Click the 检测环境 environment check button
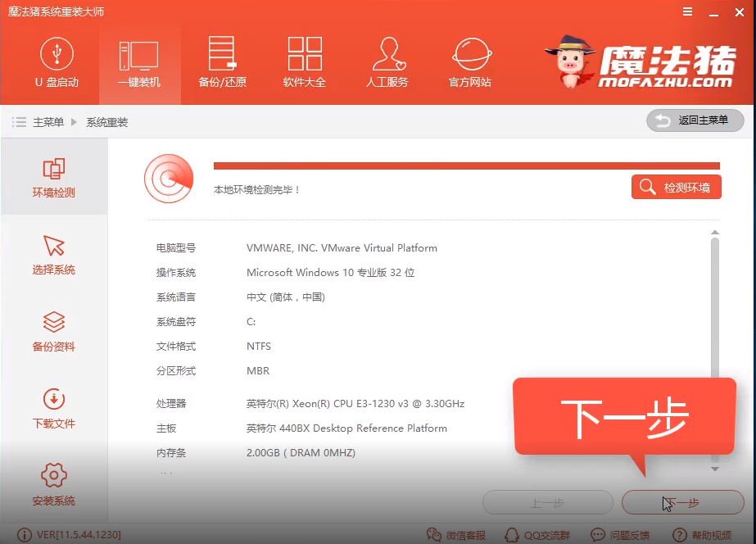This screenshot has width=756, height=544. [676, 187]
